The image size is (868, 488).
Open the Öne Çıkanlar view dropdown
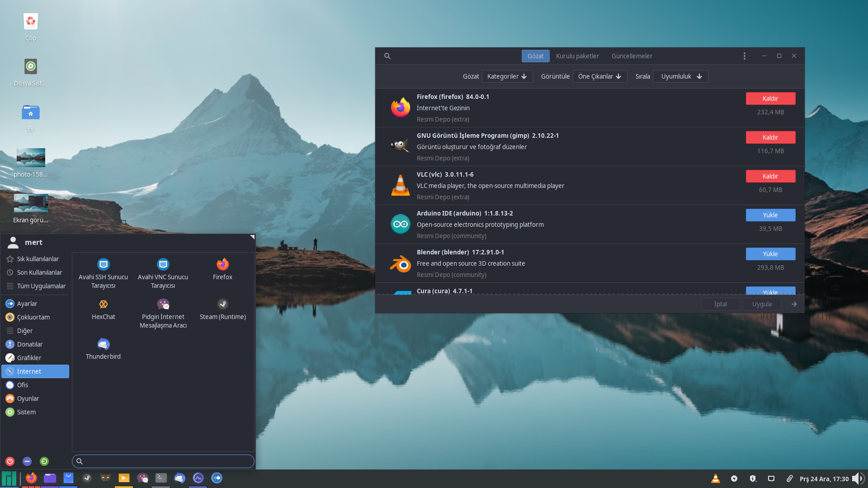tap(599, 76)
